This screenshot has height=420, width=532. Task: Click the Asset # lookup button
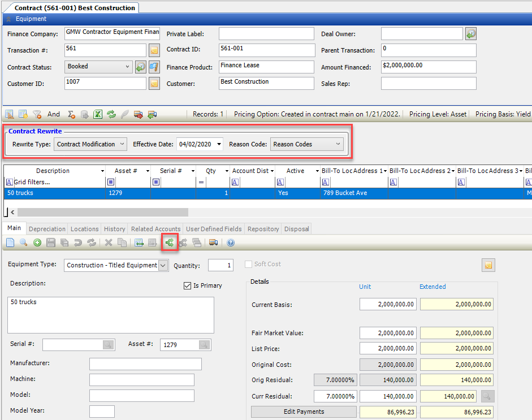(x=204, y=345)
